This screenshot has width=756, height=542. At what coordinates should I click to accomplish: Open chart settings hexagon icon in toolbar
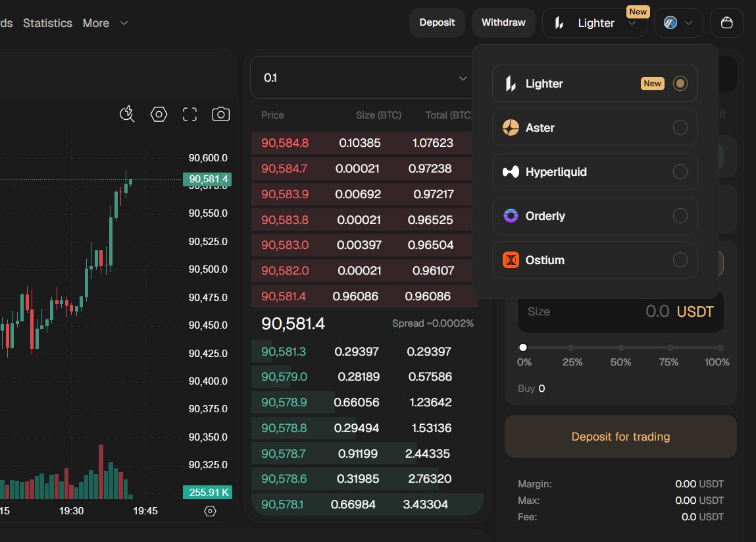159,114
